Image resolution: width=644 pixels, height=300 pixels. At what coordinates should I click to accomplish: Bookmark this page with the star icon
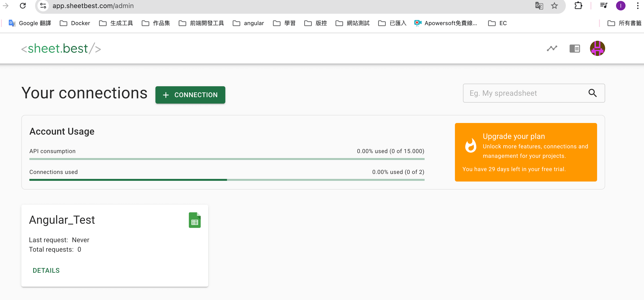pyautogui.click(x=554, y=6)
